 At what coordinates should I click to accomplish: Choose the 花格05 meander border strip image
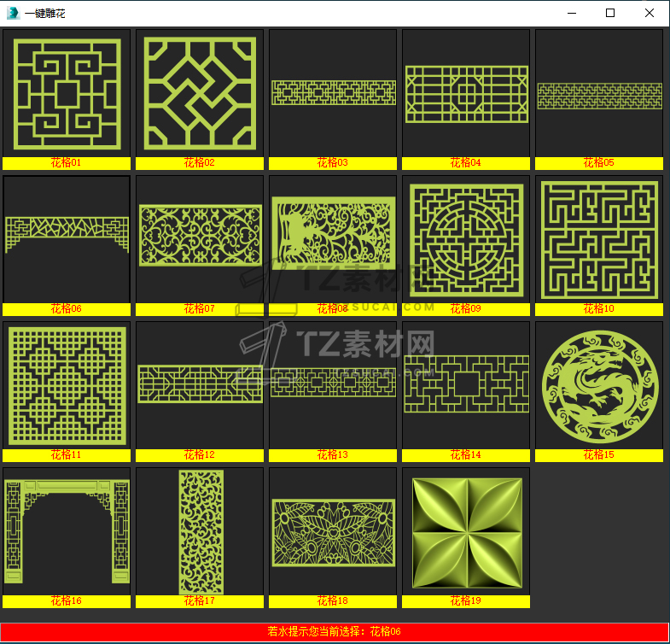point(599,93)
